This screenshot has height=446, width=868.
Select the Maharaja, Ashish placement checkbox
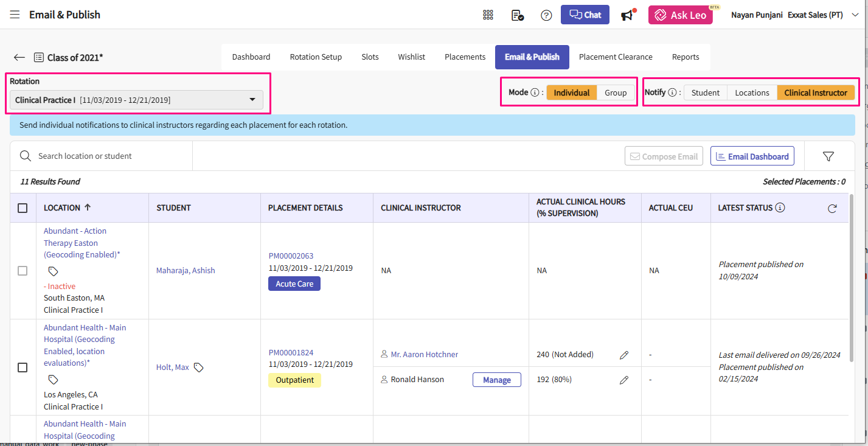[x=23, y=271]
